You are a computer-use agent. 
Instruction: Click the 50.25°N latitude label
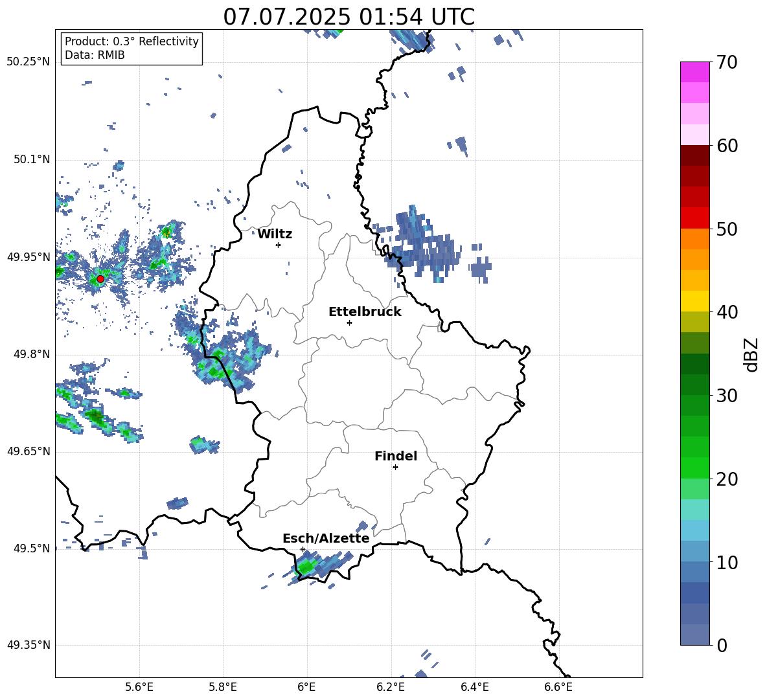[29, 62]
